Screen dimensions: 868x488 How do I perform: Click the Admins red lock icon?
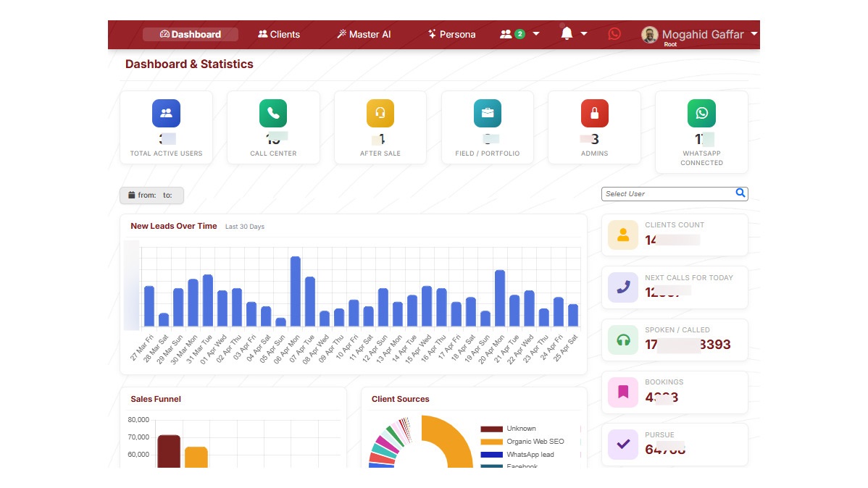(x=595, y=113)
